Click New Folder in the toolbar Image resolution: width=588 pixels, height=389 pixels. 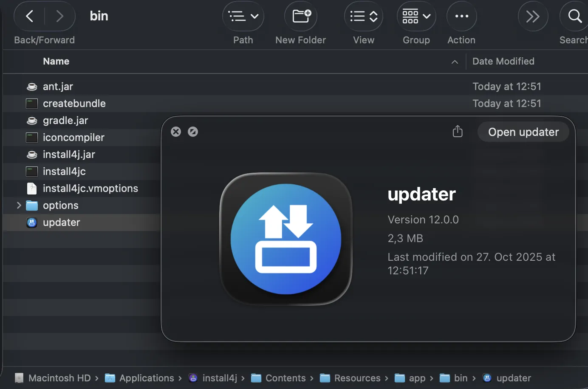click(x=300, y=16)
